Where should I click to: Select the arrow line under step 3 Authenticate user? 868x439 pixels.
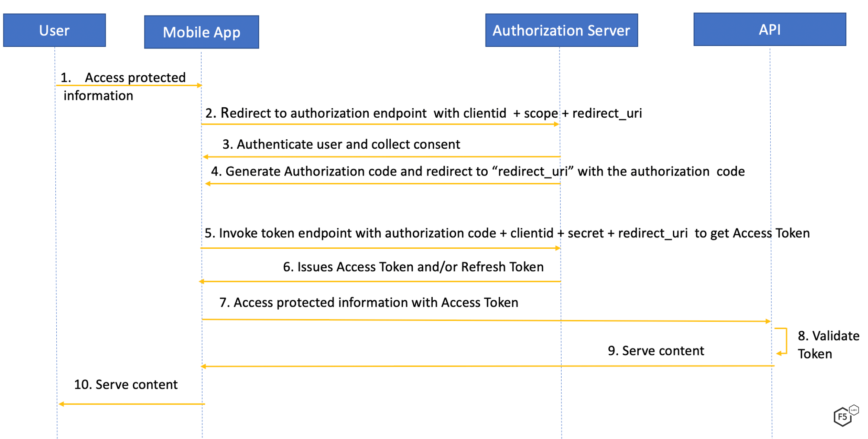click(x=382, y=157)
